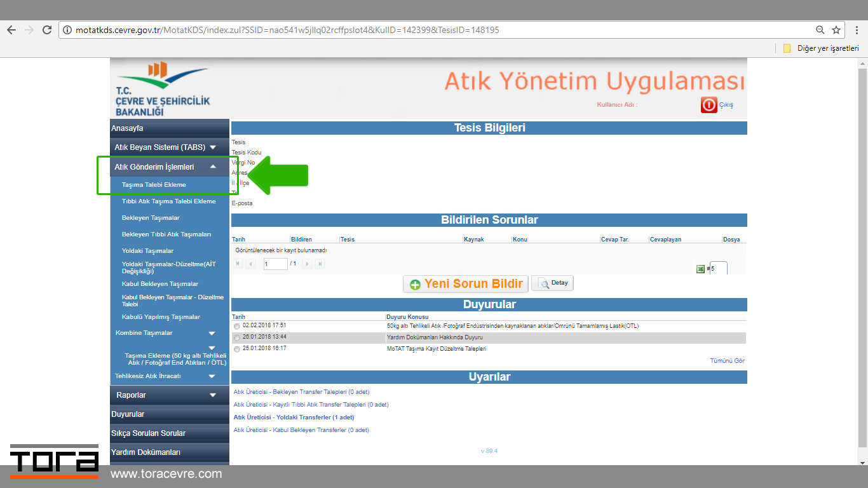Open Kabulü Yapılmış Taşımalar menu entry

pyautogui.click(x=161, y=317)
